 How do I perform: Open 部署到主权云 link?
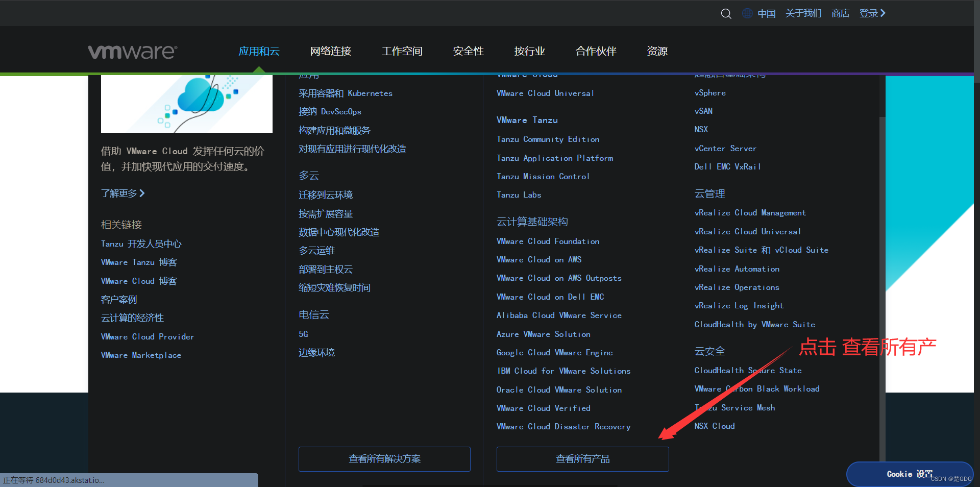click(326, 270)
